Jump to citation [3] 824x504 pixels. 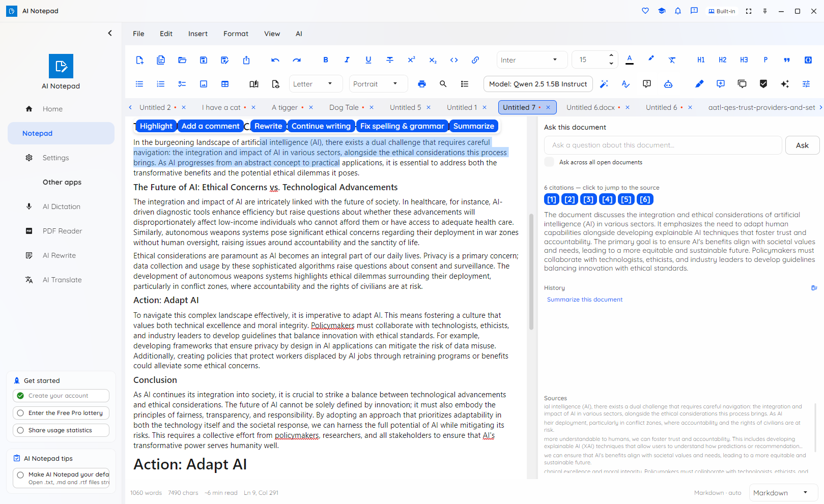(x=589, y=199)
